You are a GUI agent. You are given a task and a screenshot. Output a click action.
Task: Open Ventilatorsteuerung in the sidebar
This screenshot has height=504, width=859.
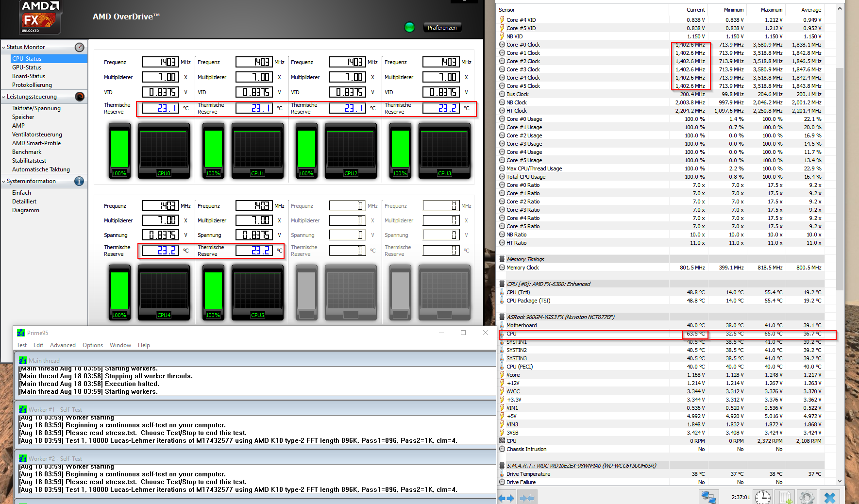[x=37, y=134]
